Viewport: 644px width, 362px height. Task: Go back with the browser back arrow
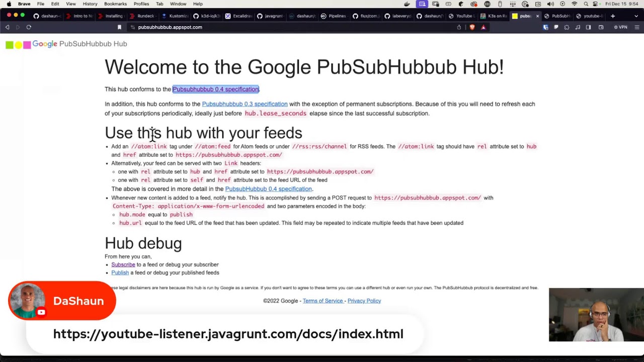(x=7, y=27)
